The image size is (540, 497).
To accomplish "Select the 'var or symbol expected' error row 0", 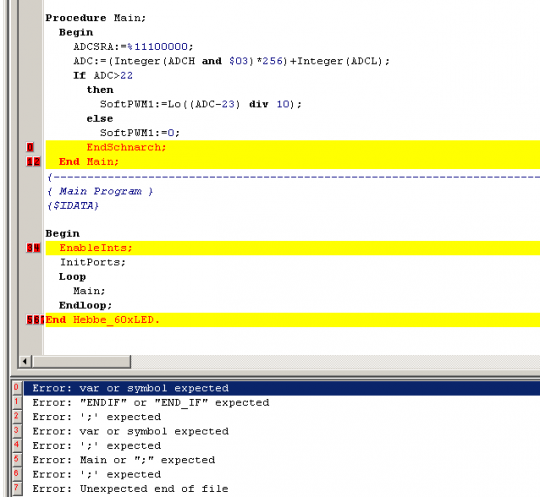I will click(282, 388).
